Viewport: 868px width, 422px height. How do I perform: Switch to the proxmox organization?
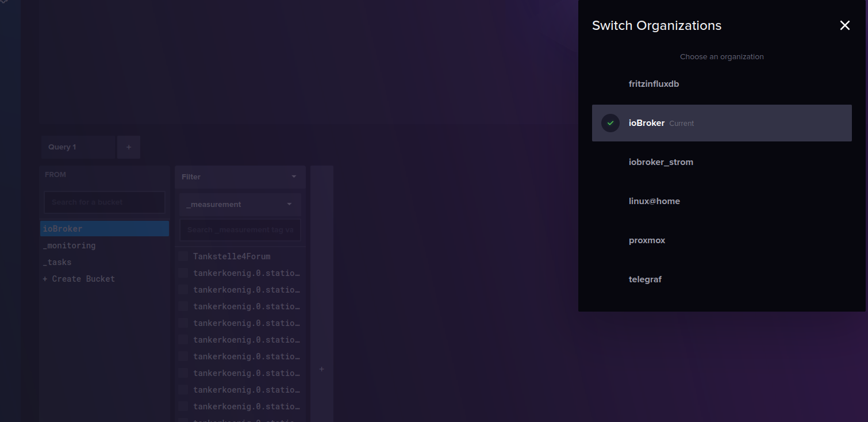pos(721,240)
